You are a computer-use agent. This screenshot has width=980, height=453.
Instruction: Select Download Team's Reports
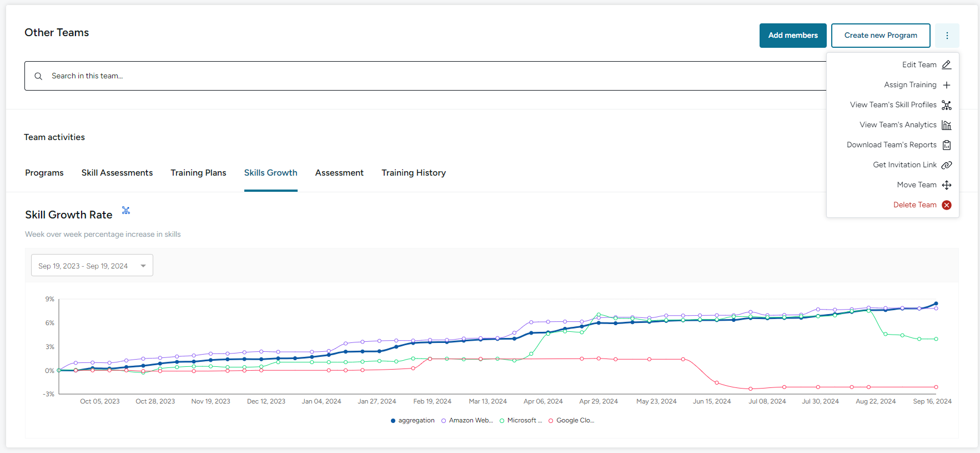click(x=893, y=145)
